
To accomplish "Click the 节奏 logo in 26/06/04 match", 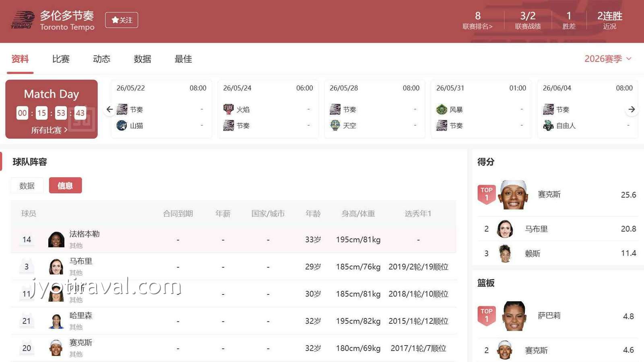I will tap(548, 109).
